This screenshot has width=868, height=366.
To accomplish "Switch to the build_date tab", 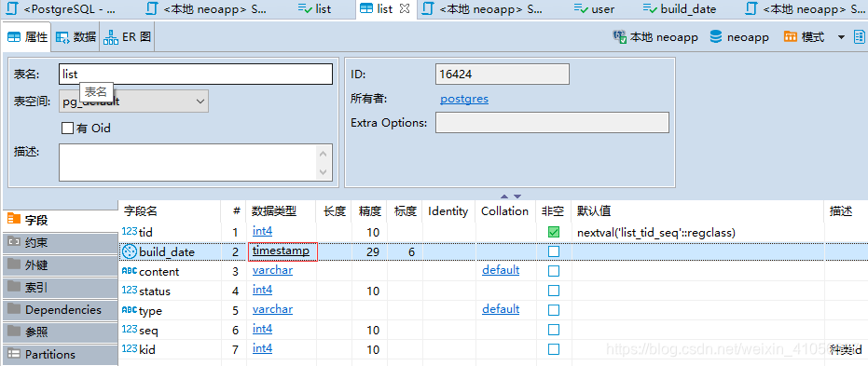I will pyautogui.click(x=680, y=8).
